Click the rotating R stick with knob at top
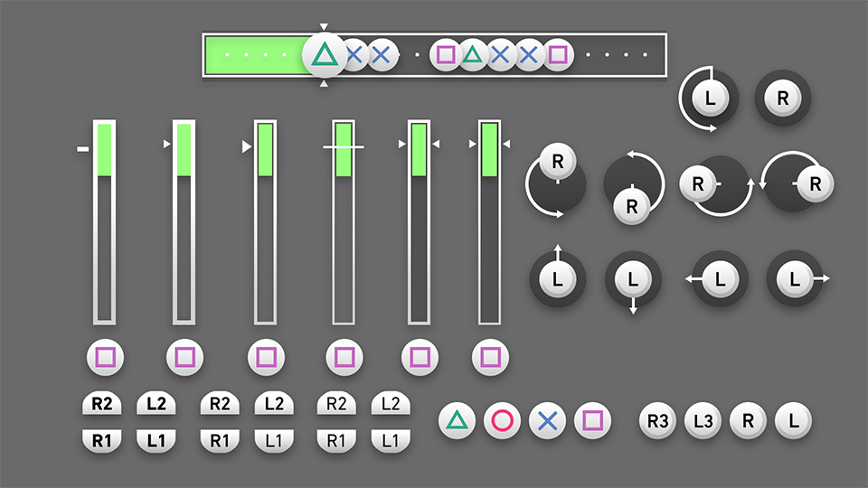Screen dimensions: 868x488 [x=556, y=181]
